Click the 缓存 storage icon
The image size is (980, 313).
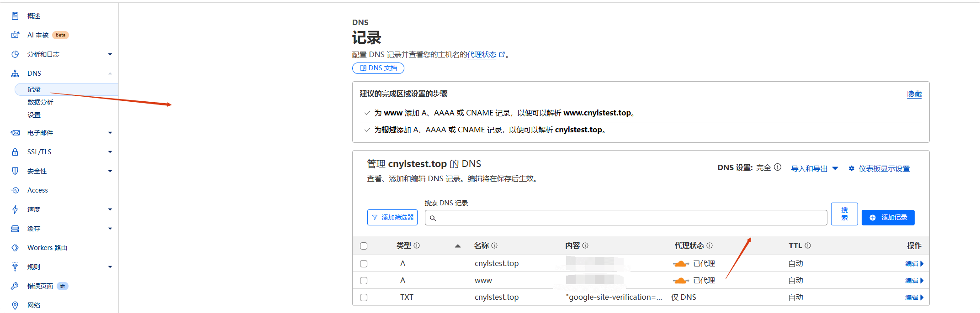[15, 229]
